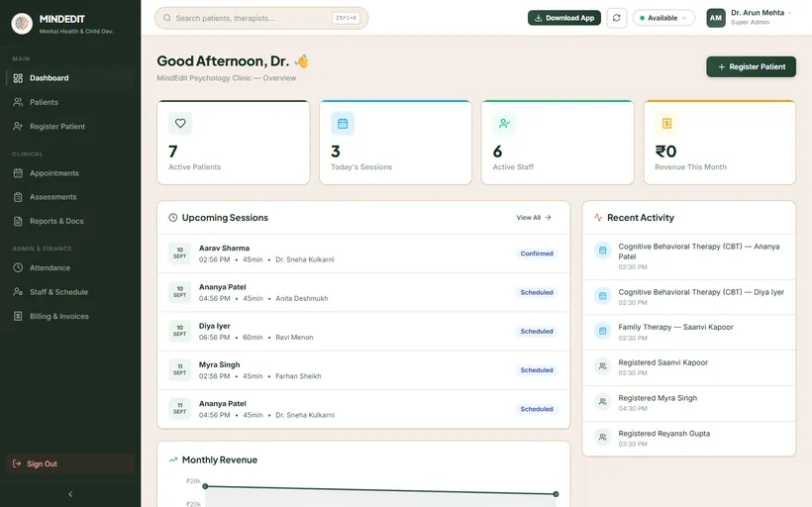Click the AM user avatar
Image resolution: width=812 pixels, height=507 pixels.
716,18
